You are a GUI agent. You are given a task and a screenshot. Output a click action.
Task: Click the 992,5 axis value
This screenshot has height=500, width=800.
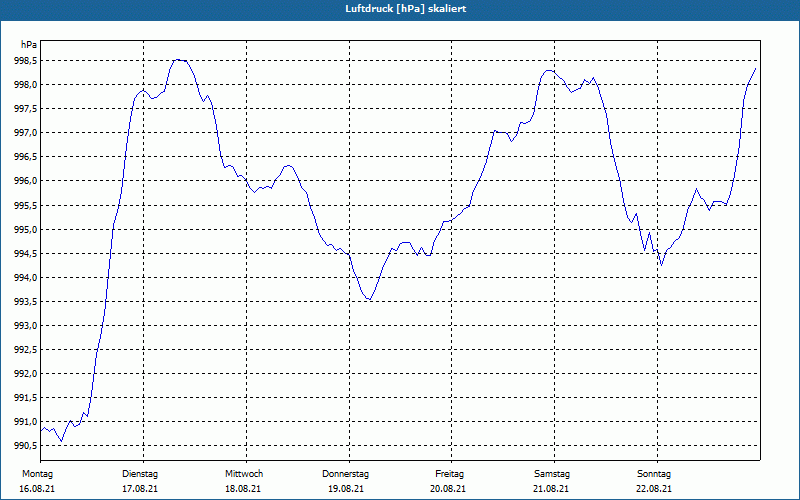pyautogui.click(x=24, y=349)
